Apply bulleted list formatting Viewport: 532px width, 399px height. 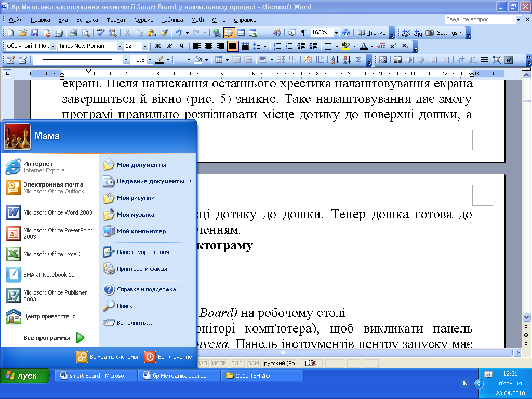coord(289,46)
